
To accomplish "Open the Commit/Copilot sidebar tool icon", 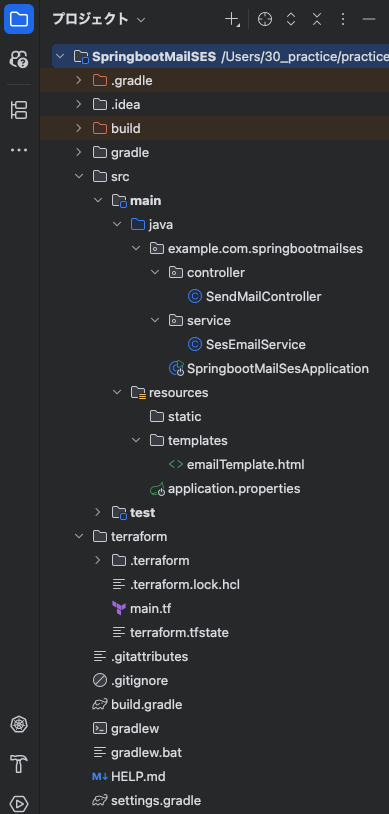I will (x=19, y=59).
